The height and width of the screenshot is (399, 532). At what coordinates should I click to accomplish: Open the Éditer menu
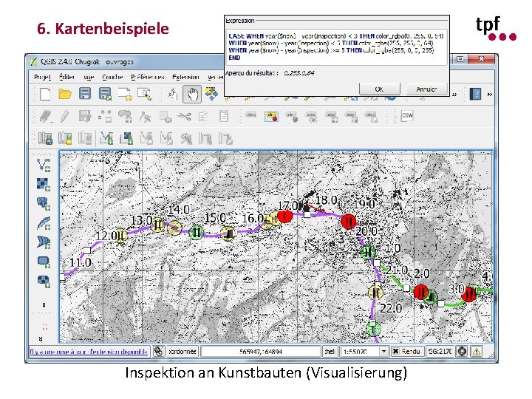[x=66, y=77]
